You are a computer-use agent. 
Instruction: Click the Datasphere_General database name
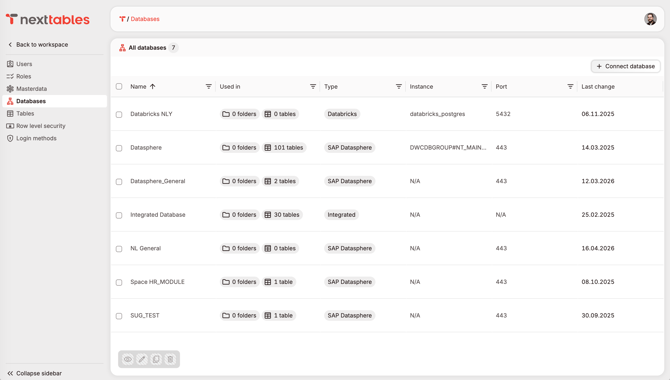point(158,181)
